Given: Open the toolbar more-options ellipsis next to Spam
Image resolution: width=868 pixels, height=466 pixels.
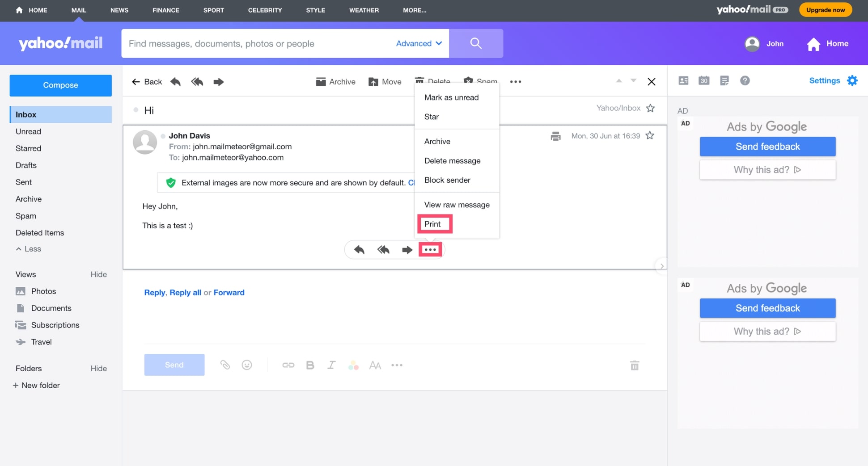Looking at the screenshot, I should click(x=516, y=82).
